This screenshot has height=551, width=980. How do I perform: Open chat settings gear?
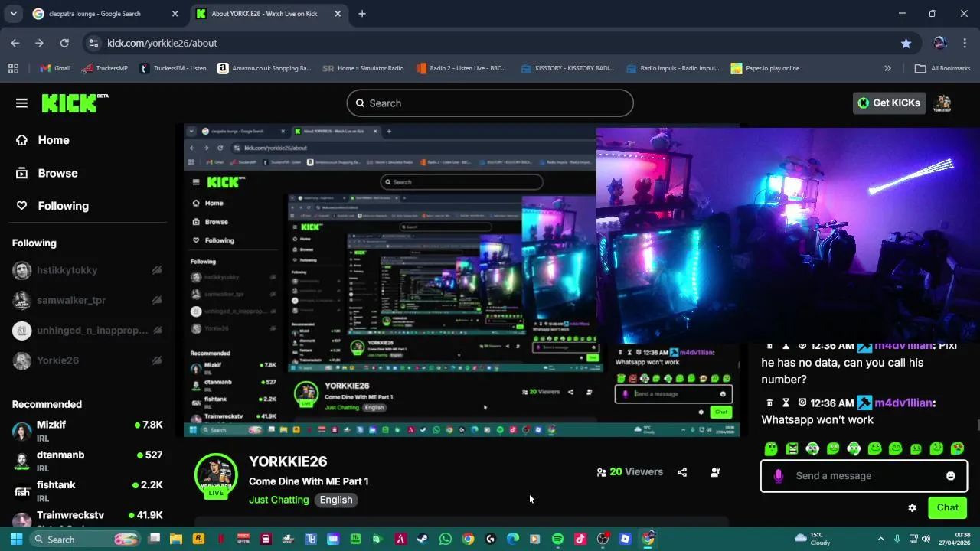tap(912, 507)
